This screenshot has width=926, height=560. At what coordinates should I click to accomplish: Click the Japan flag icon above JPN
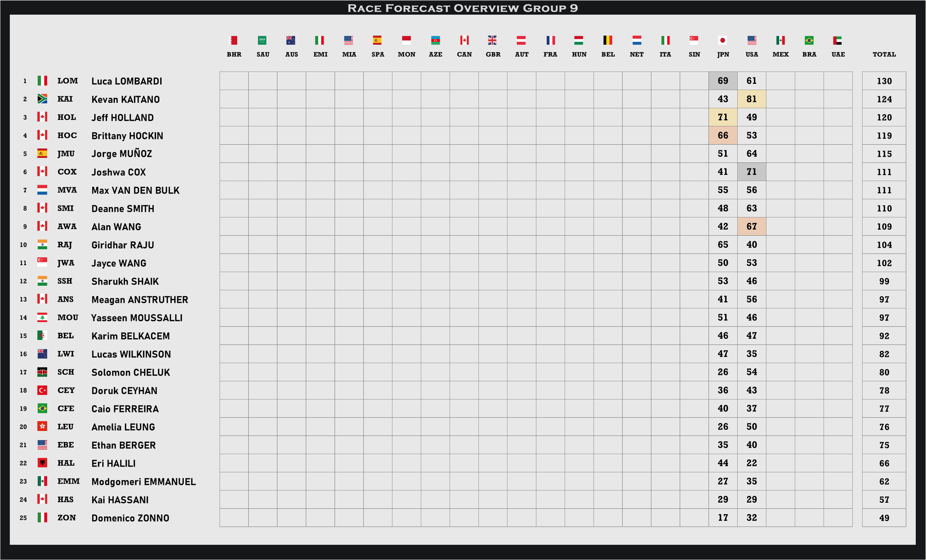pos(723,40)
